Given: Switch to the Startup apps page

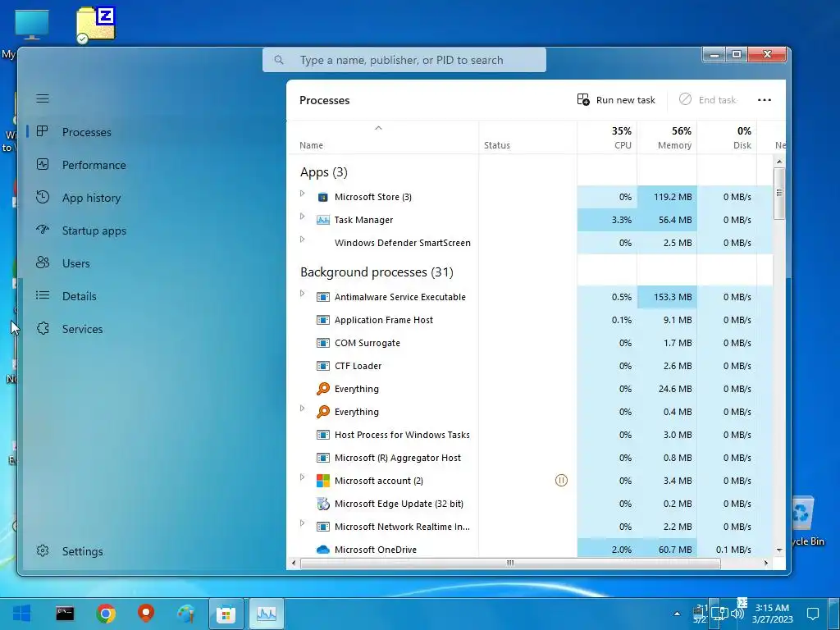Looking at the screenshot, I should (94, 231).
